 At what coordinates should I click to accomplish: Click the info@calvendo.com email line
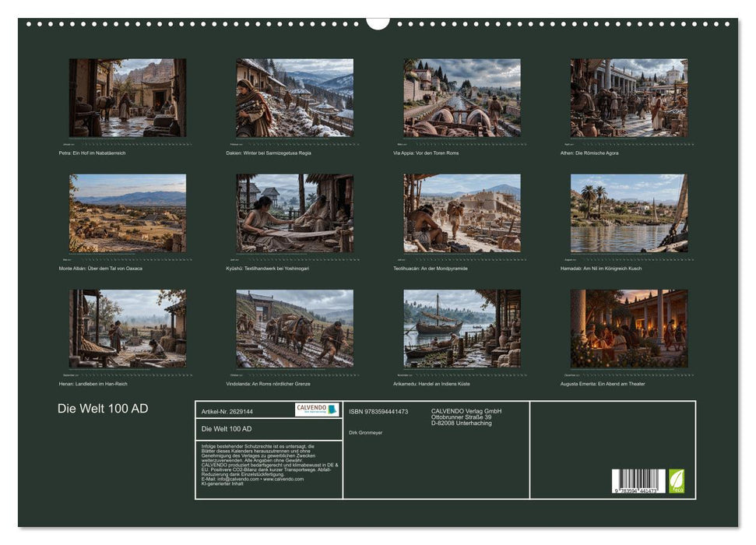(x=252, y=479)
